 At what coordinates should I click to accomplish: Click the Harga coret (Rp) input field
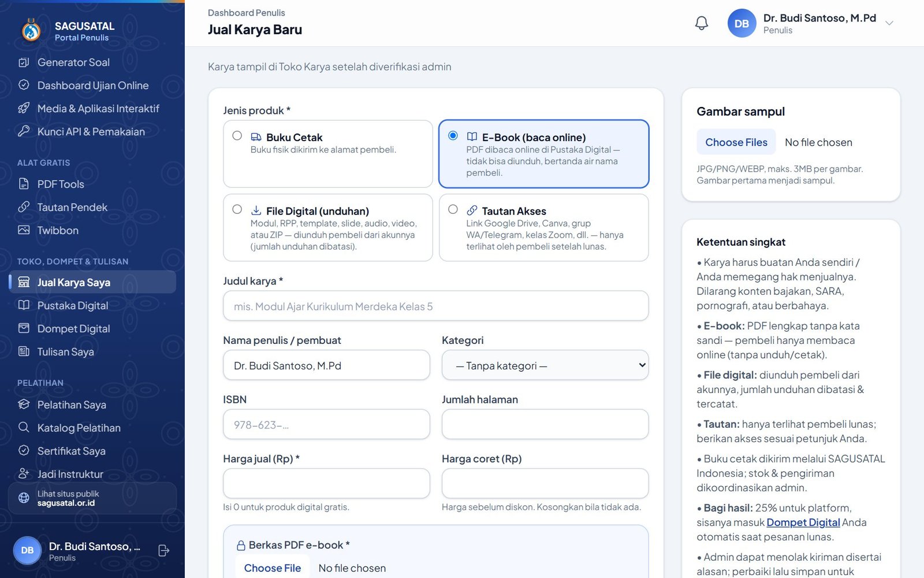click(545, 483)
